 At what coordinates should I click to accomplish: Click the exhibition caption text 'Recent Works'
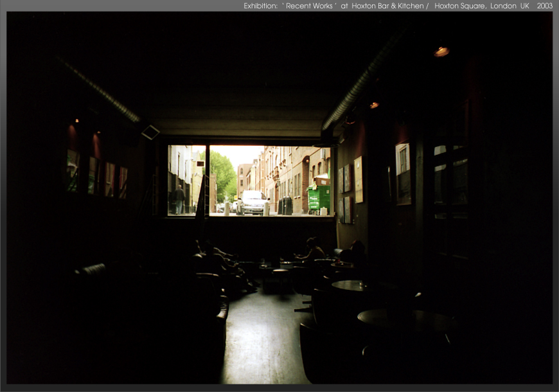tap(309, 6)
